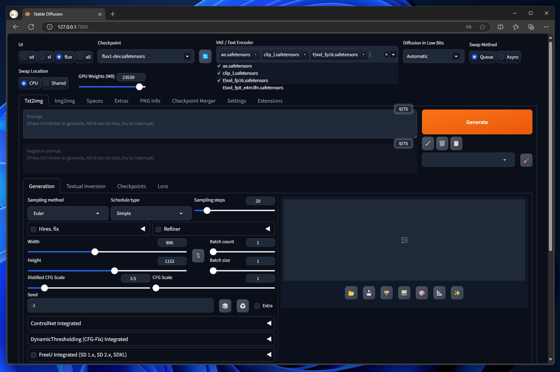Expand the Hires. fix options arrow
The width and height of the screenshot is (560, 372).
coord(143,229)
